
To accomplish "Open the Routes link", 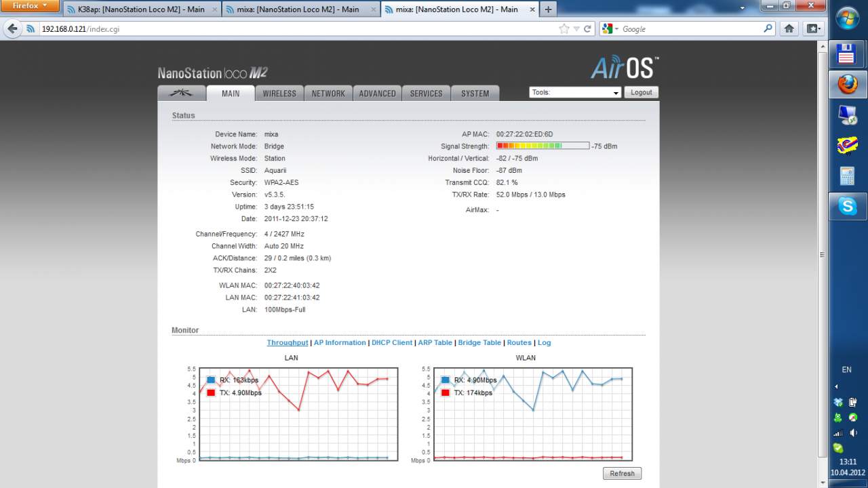I will (519, 343).
